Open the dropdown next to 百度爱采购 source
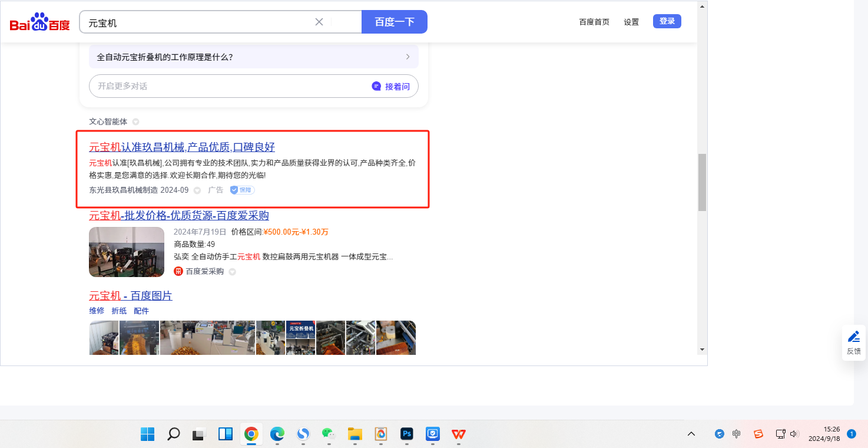Screen dimensions: 868x448 [x=232, y=272]
